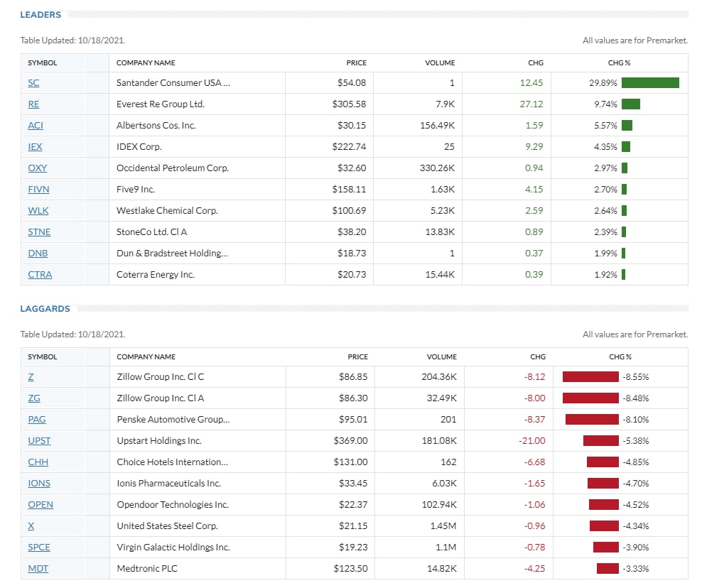Click the 1.45M volume cell
702x588 pixels.
443,526
